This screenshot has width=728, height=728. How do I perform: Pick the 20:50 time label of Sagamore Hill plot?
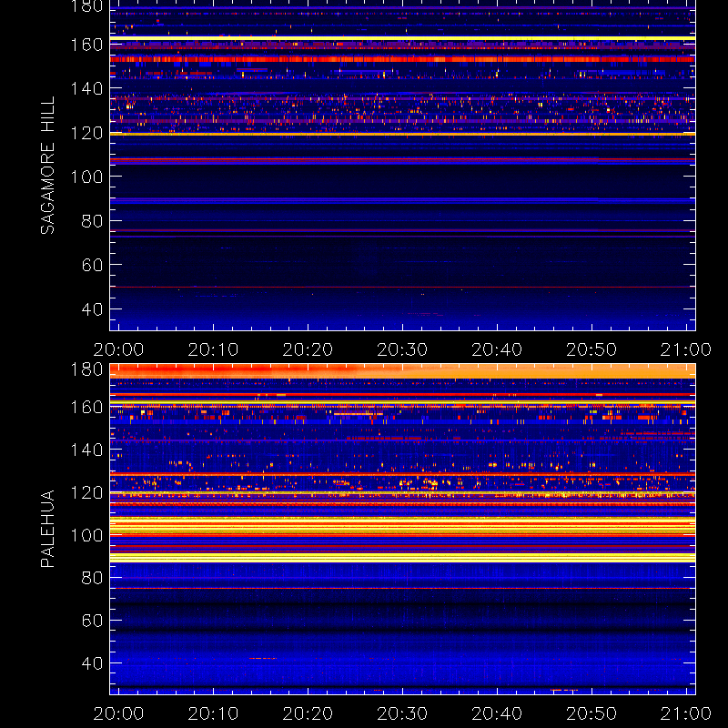pyautogui.click(x=591, y=349)
